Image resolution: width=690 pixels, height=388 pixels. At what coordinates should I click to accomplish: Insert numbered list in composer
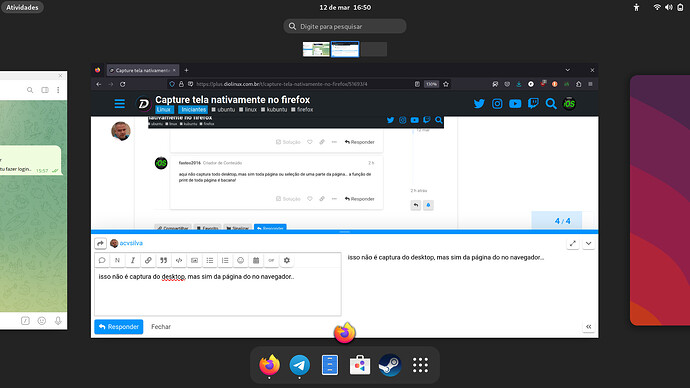tap(225, 260)
